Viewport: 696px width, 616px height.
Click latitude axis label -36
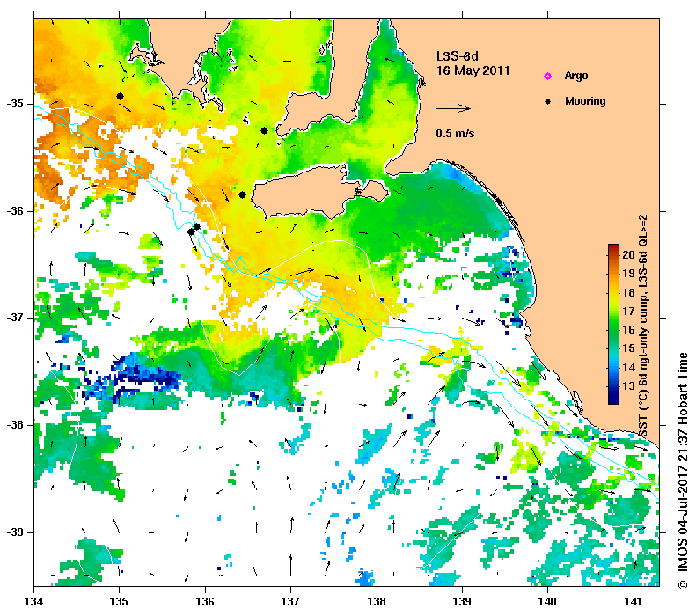[15, 211]
